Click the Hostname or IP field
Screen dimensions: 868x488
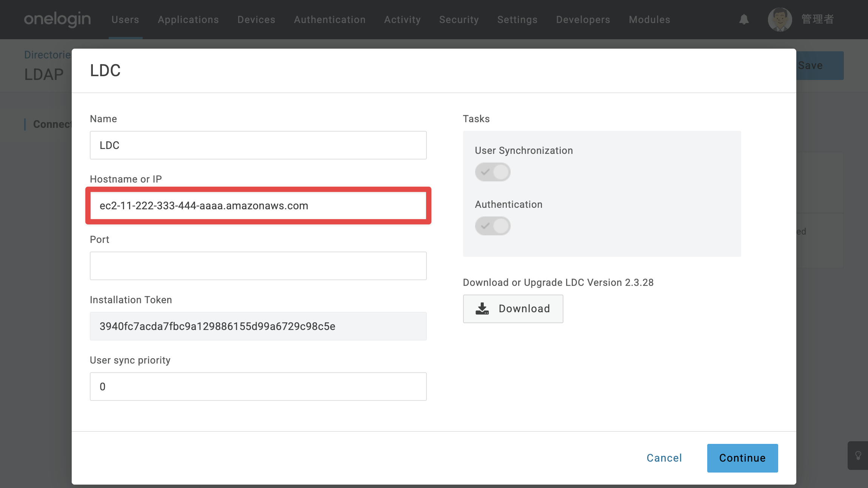click(x=258, y=206)
